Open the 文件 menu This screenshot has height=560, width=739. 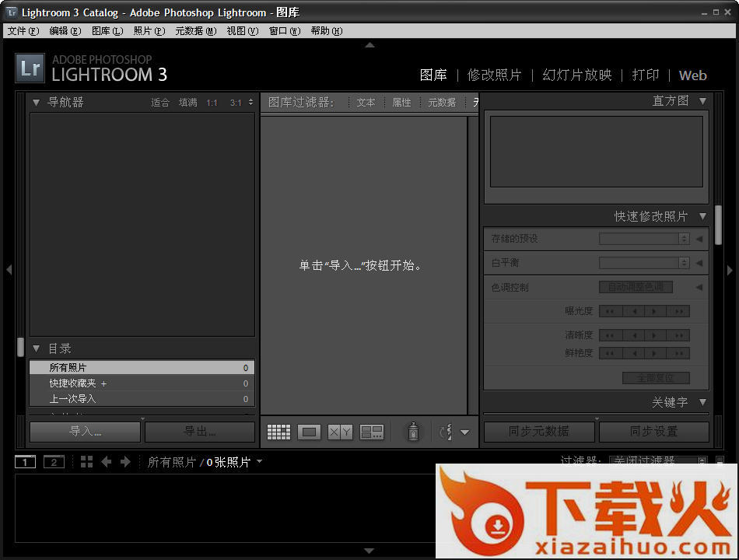(x=23, y=30)
